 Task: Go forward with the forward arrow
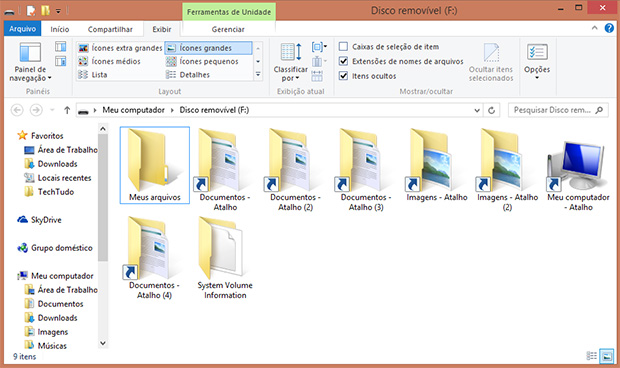coord(36,110)
